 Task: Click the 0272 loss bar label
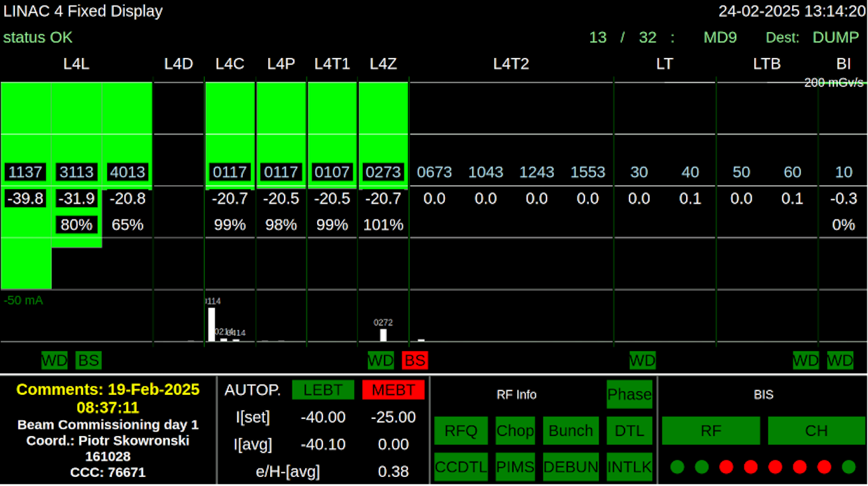tap(383, 323)
